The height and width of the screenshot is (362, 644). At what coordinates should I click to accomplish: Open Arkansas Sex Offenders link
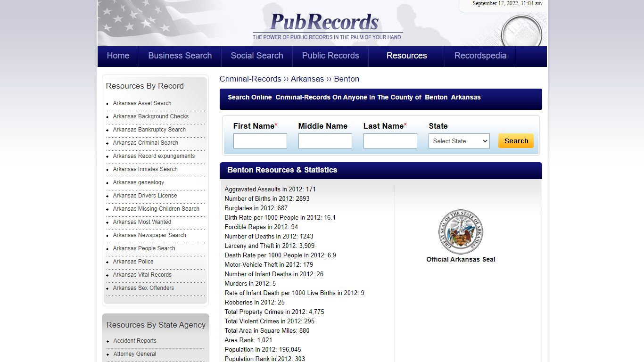click(143, 288)
